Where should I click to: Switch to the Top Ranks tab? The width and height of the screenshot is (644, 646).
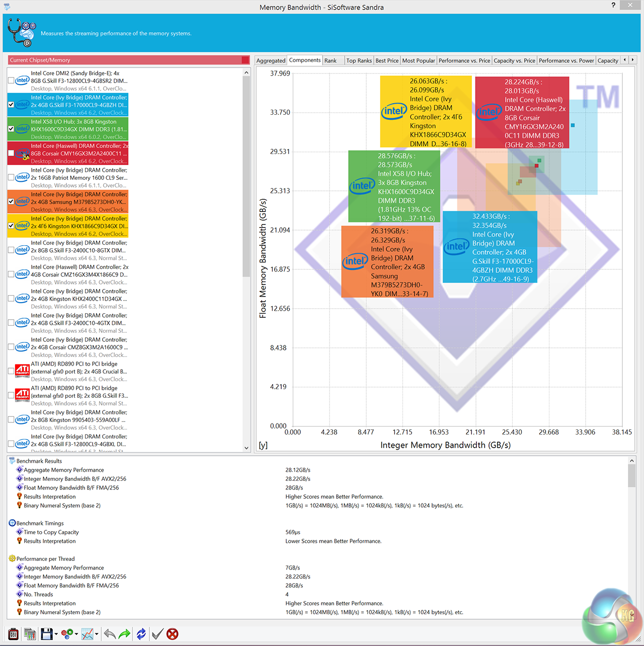359,60
